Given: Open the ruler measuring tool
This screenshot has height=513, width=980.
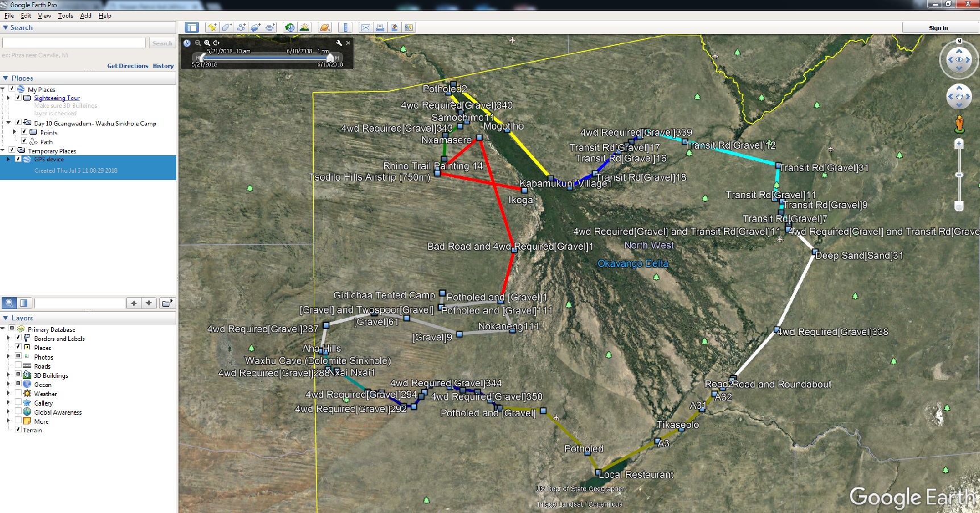Looking at the screenshot, I should click(346, 27).
